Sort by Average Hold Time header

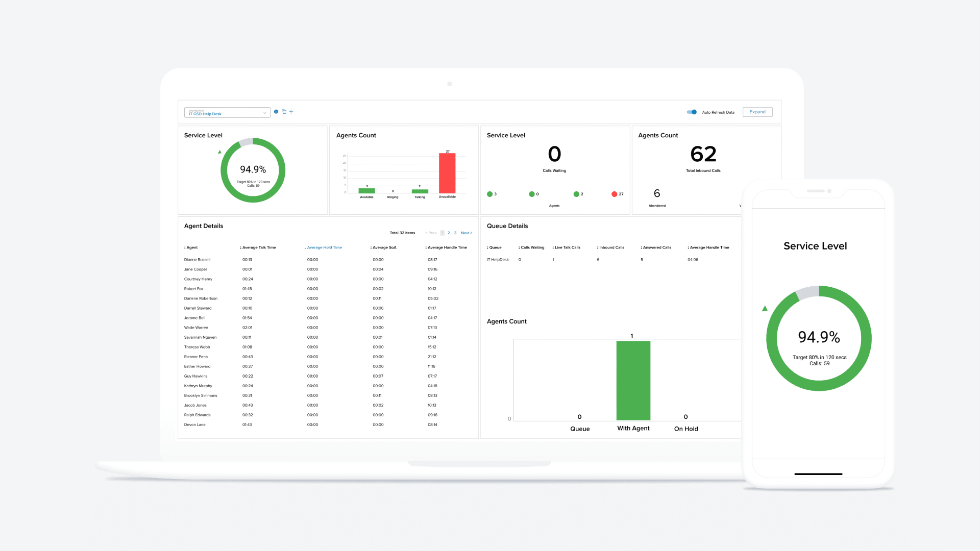pyautogui.click(x=324, y=247)
